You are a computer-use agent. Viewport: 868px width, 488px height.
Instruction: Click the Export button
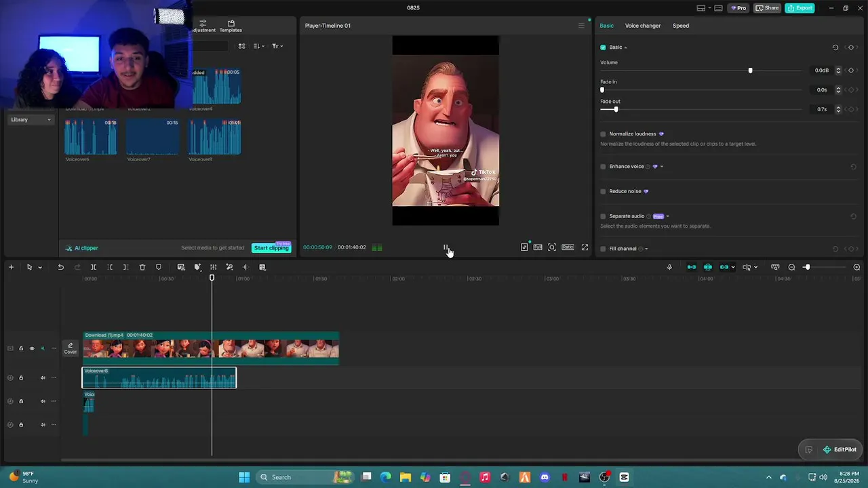(x=800, y=8)
